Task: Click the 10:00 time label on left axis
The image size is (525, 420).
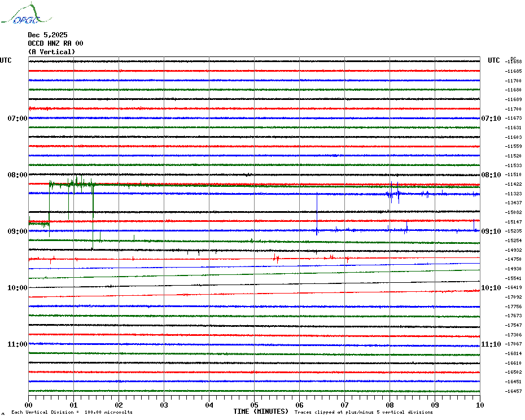Action: pos(17,288)
